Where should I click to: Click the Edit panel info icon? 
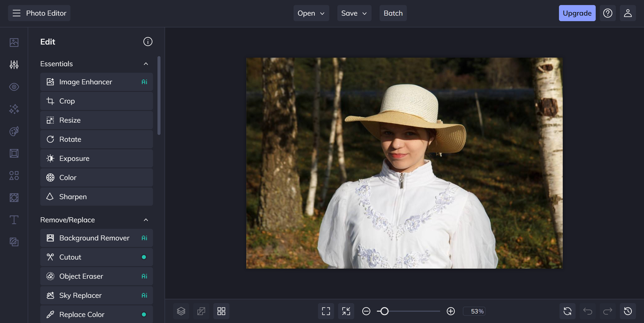(148, 42)
